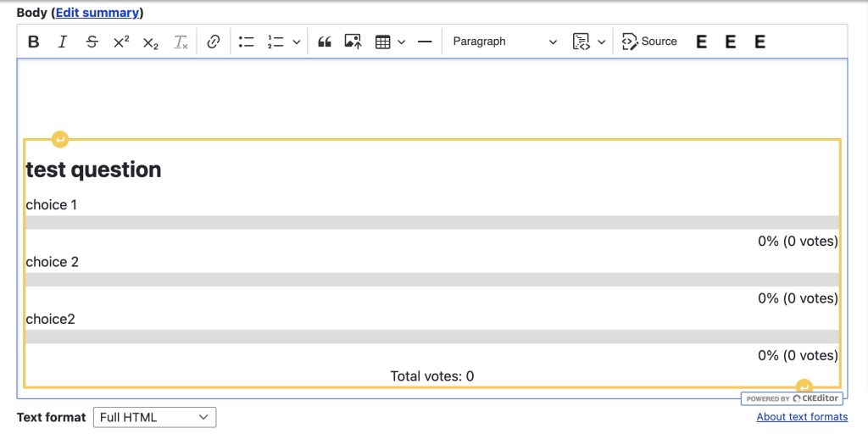Screen dimensions: 868x445
Task: Apply subscript formatting
Action: coord(151,42)
